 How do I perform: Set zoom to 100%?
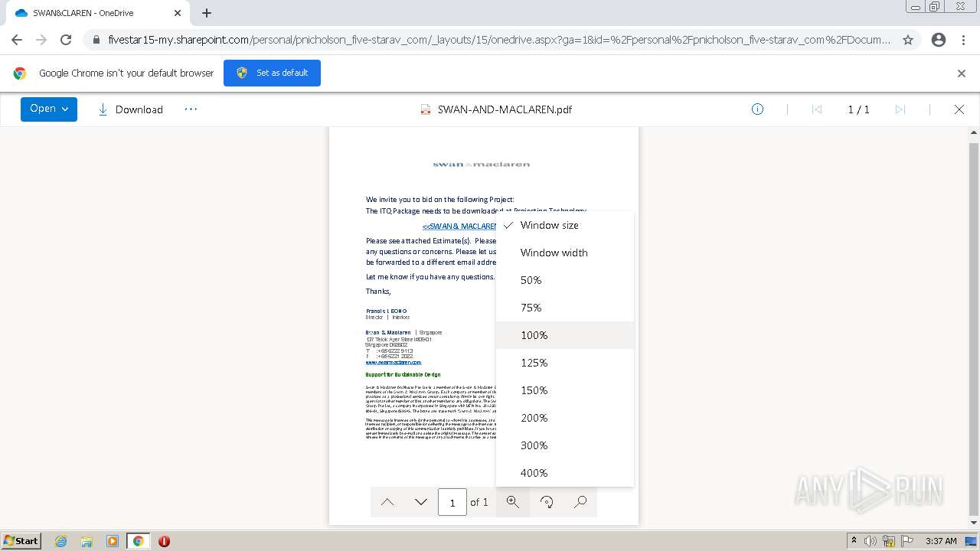[x=565, y=335]
